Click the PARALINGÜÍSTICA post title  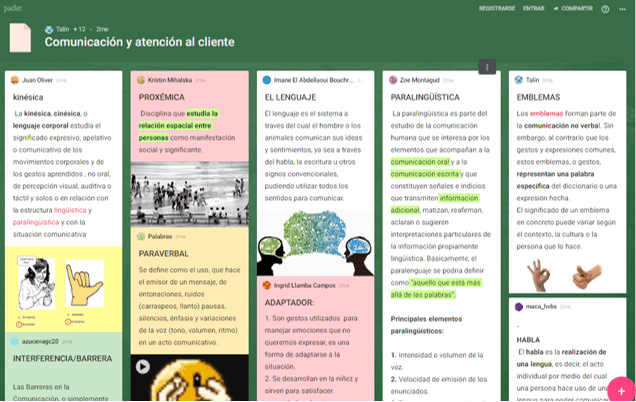coord(425,97)
